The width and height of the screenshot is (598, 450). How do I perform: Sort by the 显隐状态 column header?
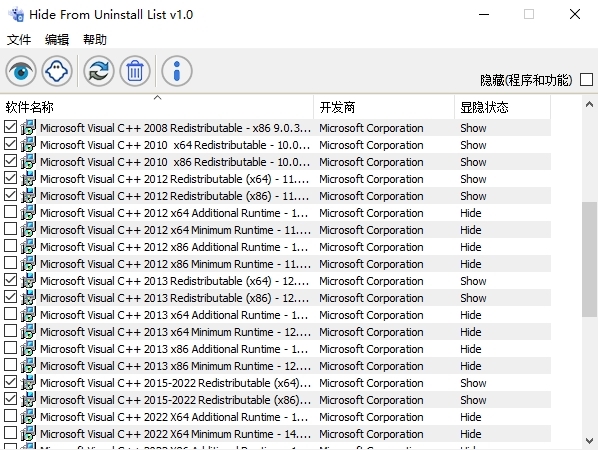coord(502,107)
